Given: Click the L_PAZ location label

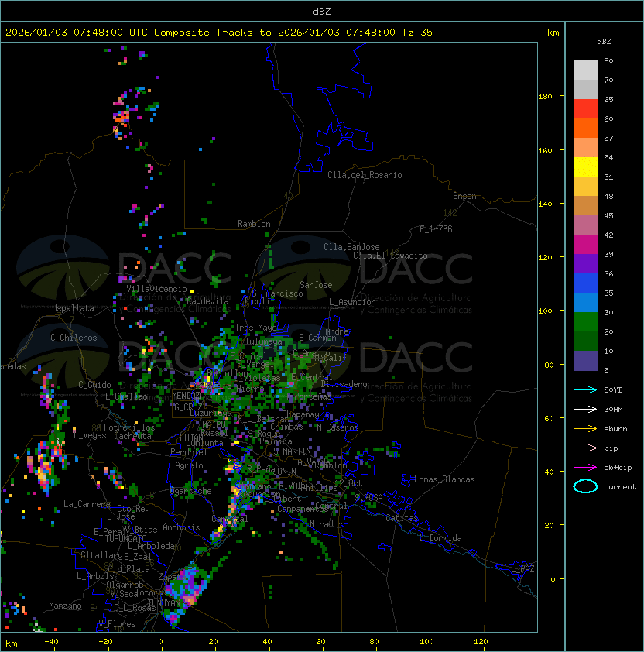Looking at the screenshot, I should point(522,568).
